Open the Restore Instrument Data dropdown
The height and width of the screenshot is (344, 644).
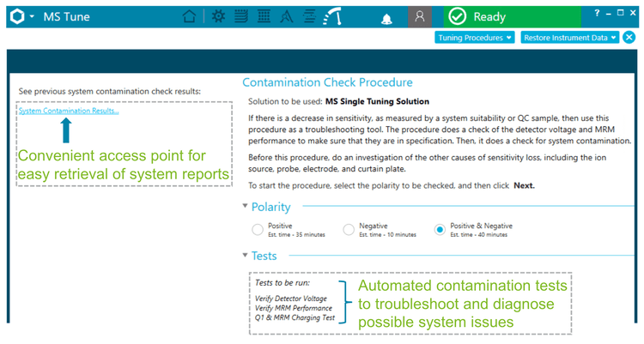pyautogui.click(x=569, y=38)
